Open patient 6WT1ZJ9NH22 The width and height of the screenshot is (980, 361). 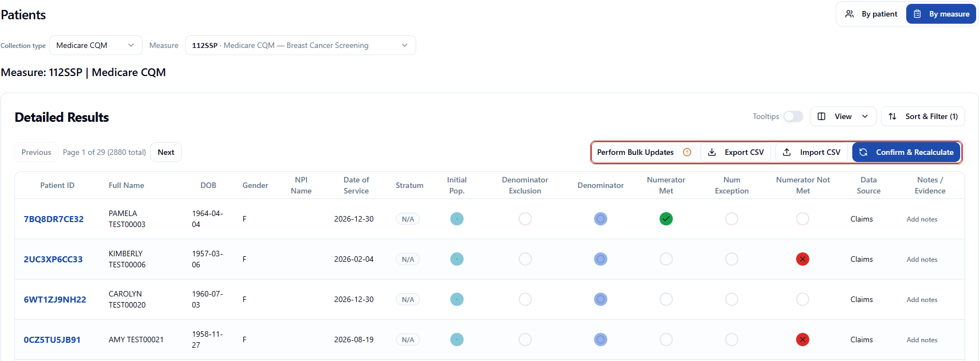[55, 299]
